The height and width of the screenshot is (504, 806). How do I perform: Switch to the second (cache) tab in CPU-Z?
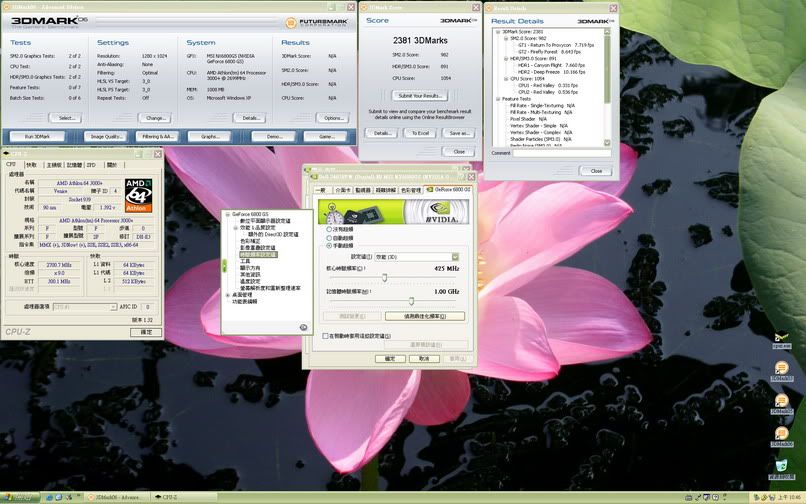pos(32,165)
